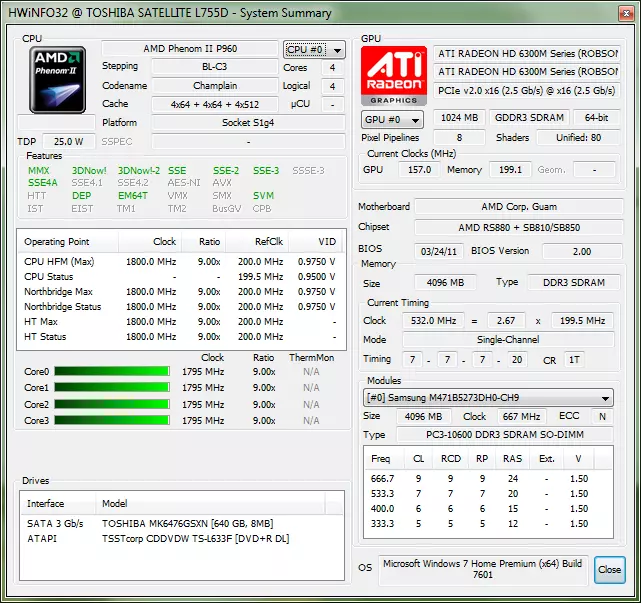Screen dimensions: 641x603
Task: Select the Northbridge Max row
Action: (181, 292)
